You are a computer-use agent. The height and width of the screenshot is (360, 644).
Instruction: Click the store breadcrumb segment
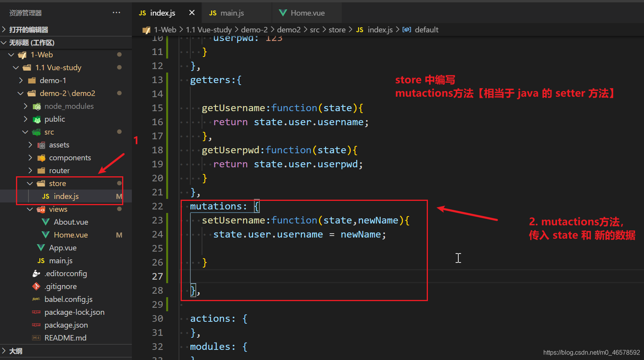click(x=337, y=30)
